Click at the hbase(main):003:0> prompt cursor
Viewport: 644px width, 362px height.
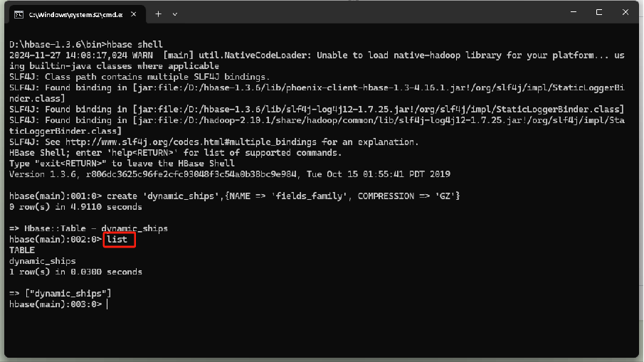coord(107,304)
